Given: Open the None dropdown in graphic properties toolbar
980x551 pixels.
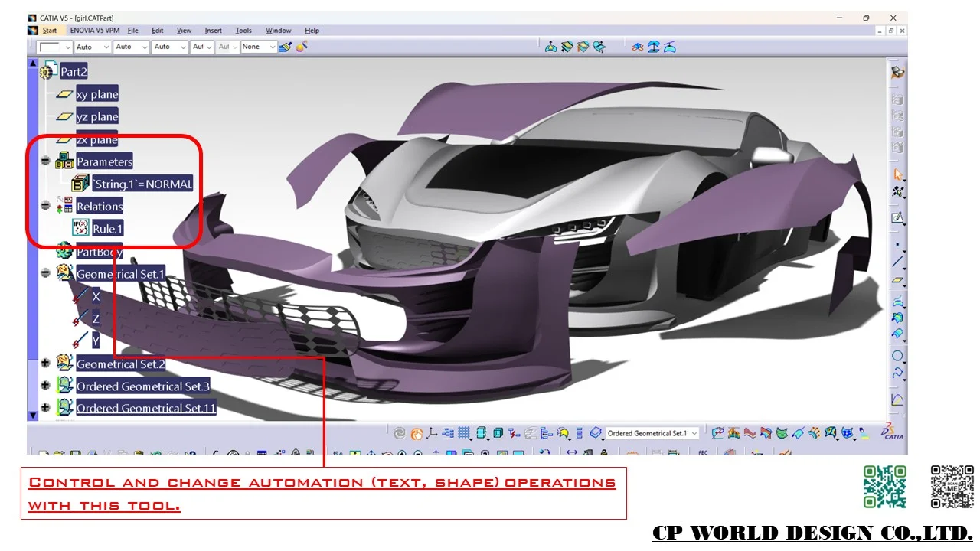Looking at the screenshot, I should click(x=272, y=47).
